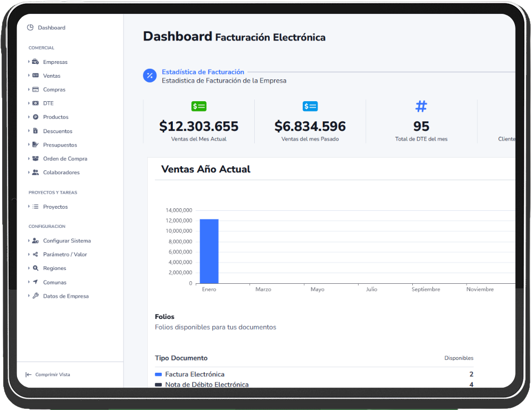Click the blue Enero bar in chart

tap(209, 251)
